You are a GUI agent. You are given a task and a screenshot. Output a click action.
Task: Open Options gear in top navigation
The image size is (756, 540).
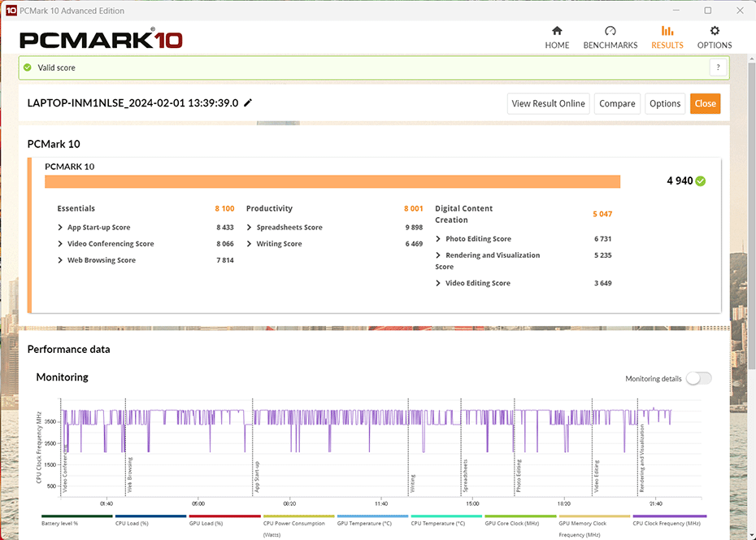point(715,32)
